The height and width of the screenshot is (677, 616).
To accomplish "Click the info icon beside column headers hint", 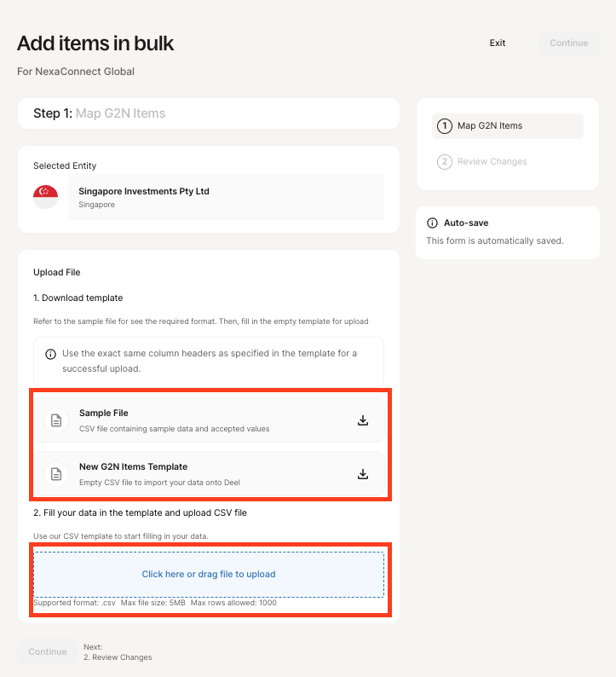I will pyautogui.click(x=50, y=354).
